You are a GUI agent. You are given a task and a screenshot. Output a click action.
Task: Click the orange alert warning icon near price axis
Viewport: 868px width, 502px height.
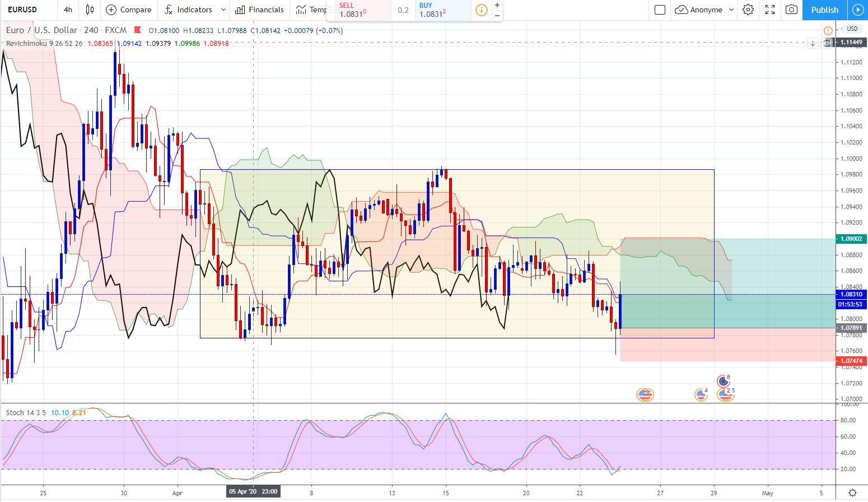pos(828,30)
